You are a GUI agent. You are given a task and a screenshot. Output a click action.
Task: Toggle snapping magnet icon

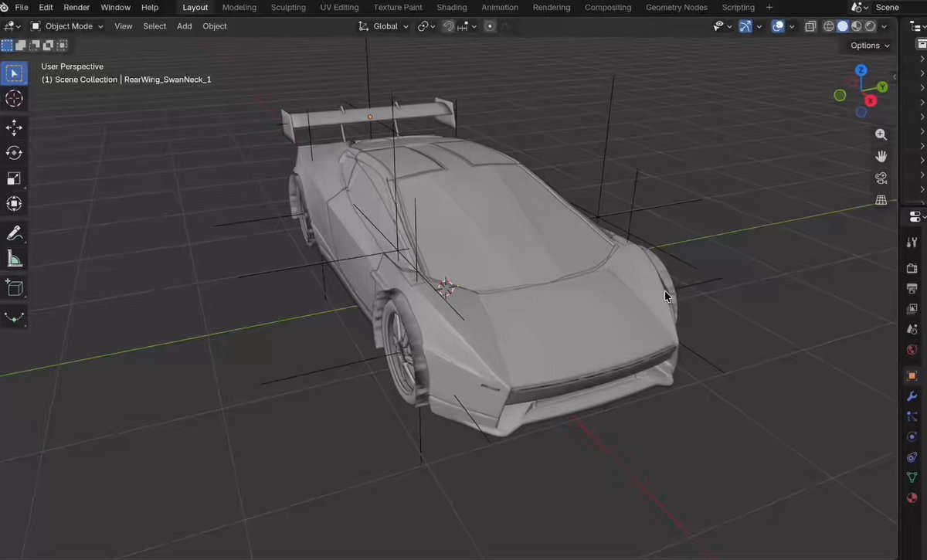(x=448, y=26)
